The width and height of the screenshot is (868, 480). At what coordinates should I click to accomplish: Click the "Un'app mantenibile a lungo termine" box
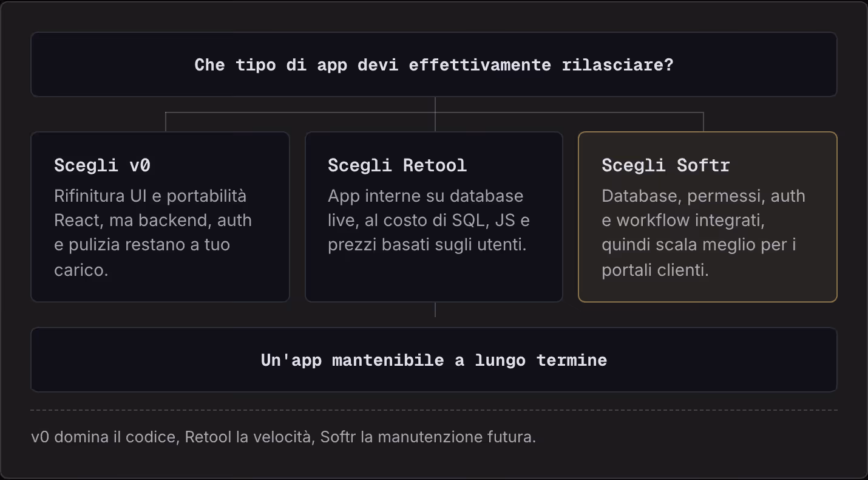tap(434, 360)
